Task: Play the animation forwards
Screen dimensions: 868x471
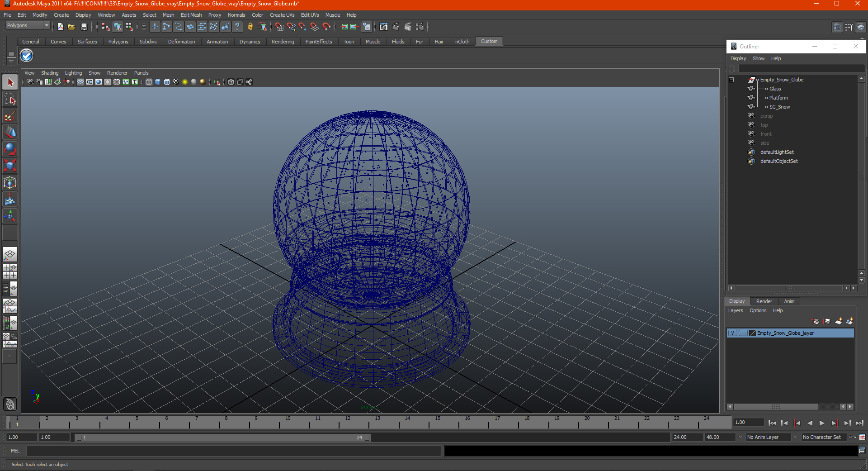Action: click(x=822, y=423)
